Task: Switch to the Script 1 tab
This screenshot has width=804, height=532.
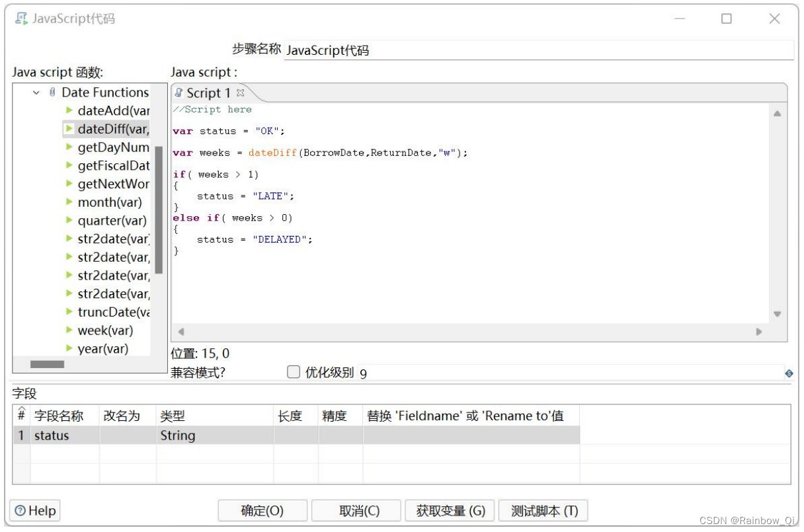Action: tap(208, 93)
